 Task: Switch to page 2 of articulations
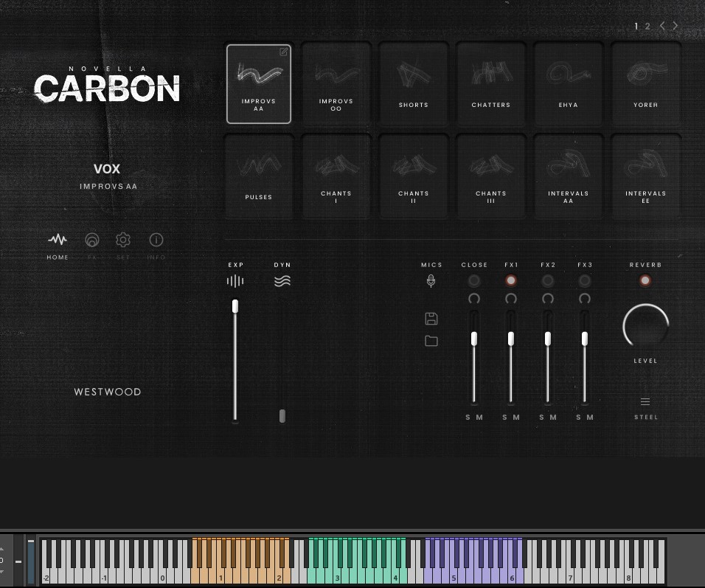click(x=647, y=26)
